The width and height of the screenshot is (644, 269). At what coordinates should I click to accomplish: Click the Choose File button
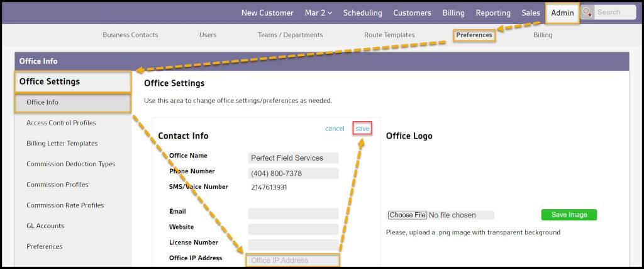click(x=407, y=215)
